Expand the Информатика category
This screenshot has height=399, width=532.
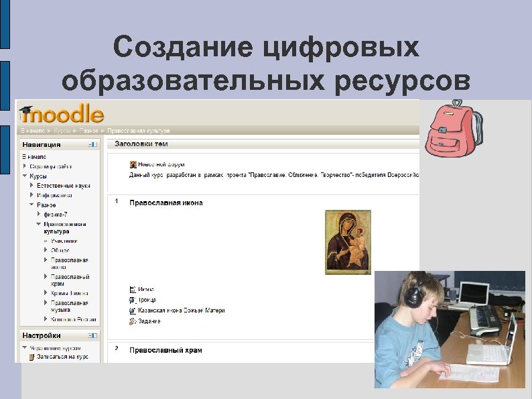[31, 195]
